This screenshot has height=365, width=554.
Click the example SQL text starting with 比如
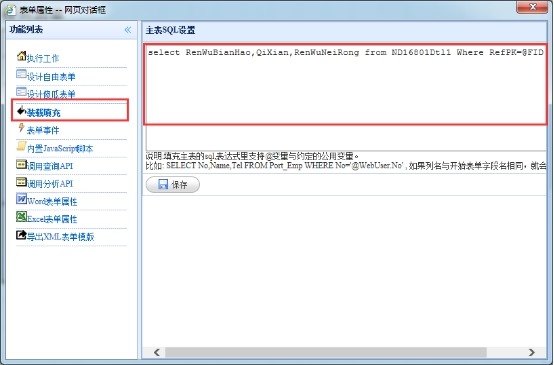346,165
